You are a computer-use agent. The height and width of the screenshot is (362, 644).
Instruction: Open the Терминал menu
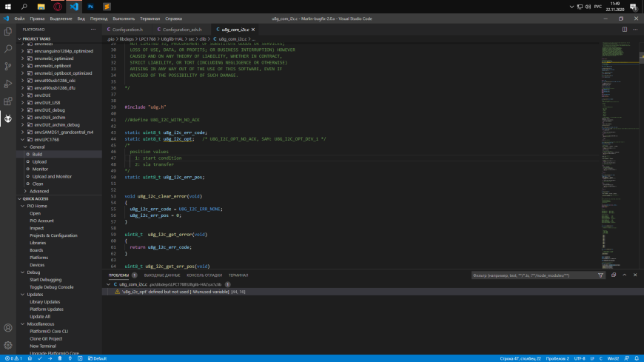(150, 18)
